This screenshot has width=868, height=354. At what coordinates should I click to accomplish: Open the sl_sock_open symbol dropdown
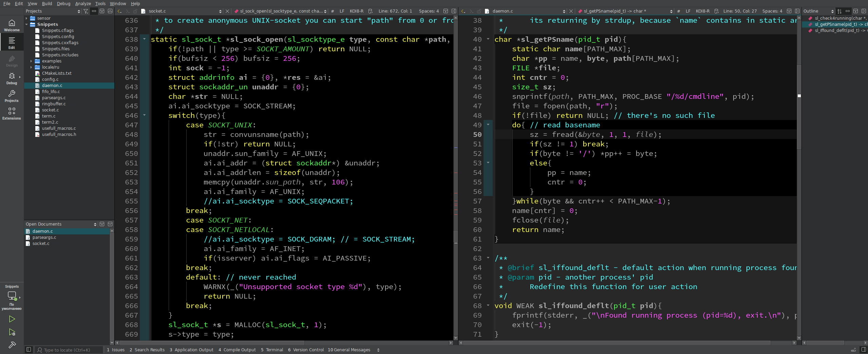coord(282,11)
